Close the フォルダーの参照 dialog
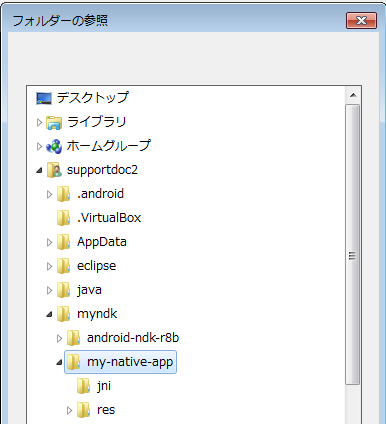 (361, 21)
